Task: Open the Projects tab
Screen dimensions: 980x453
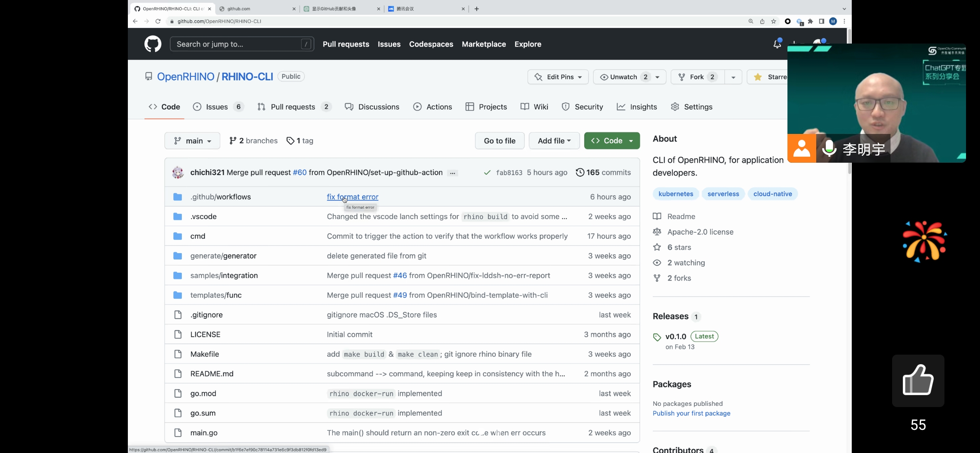Action: tap(486, 107)
